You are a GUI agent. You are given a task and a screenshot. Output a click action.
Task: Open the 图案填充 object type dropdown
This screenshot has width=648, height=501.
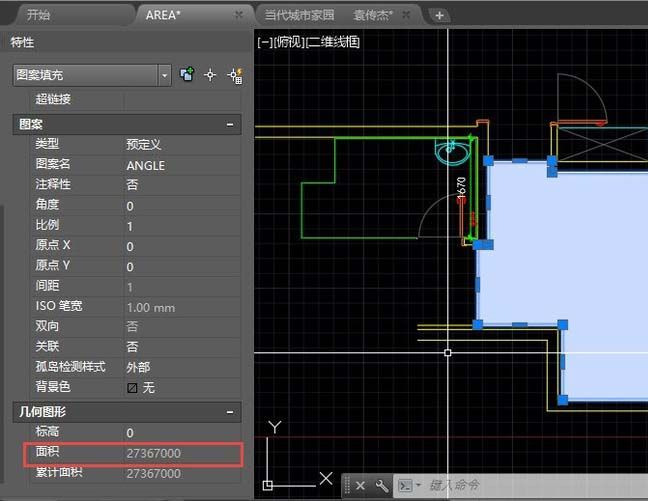click(165, 75)
